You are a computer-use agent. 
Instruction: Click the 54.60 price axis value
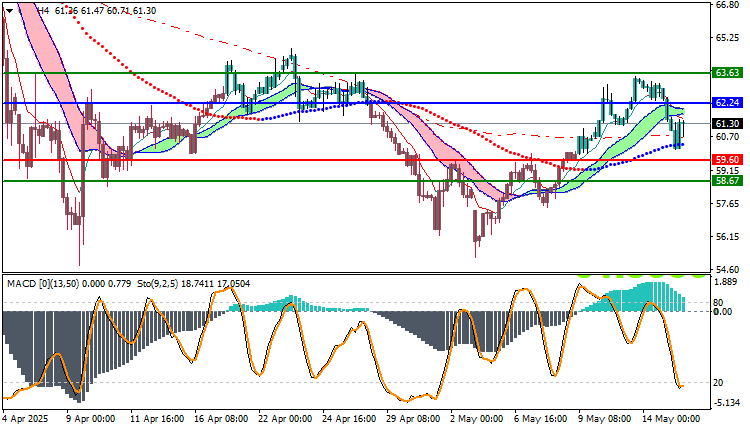727,270
